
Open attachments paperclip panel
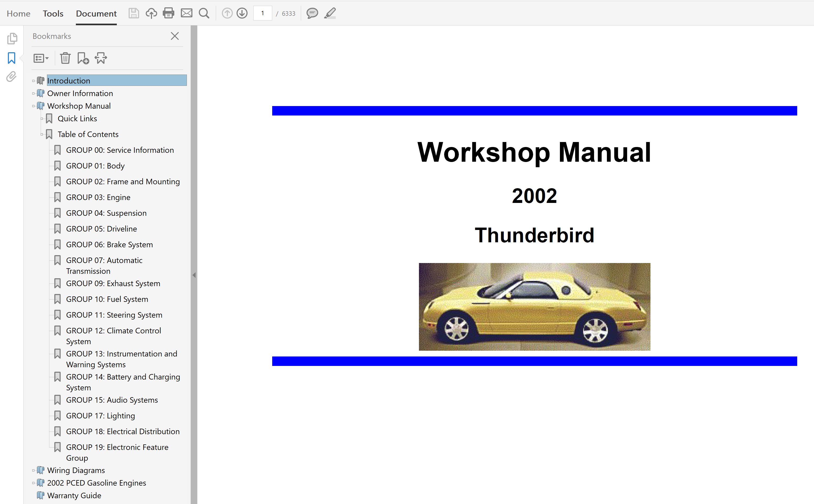click(x=11, y=77)
